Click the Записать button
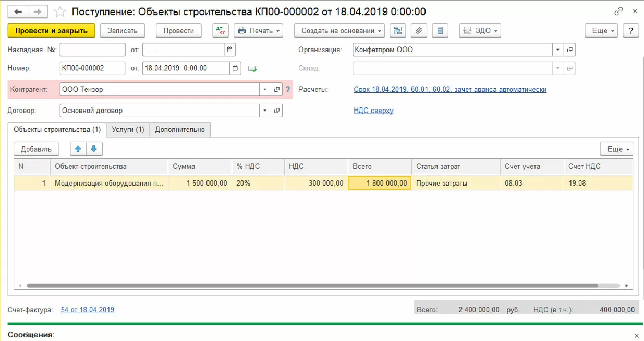Image resolution: width=644 pixels, height=341 pixels. 123,31
